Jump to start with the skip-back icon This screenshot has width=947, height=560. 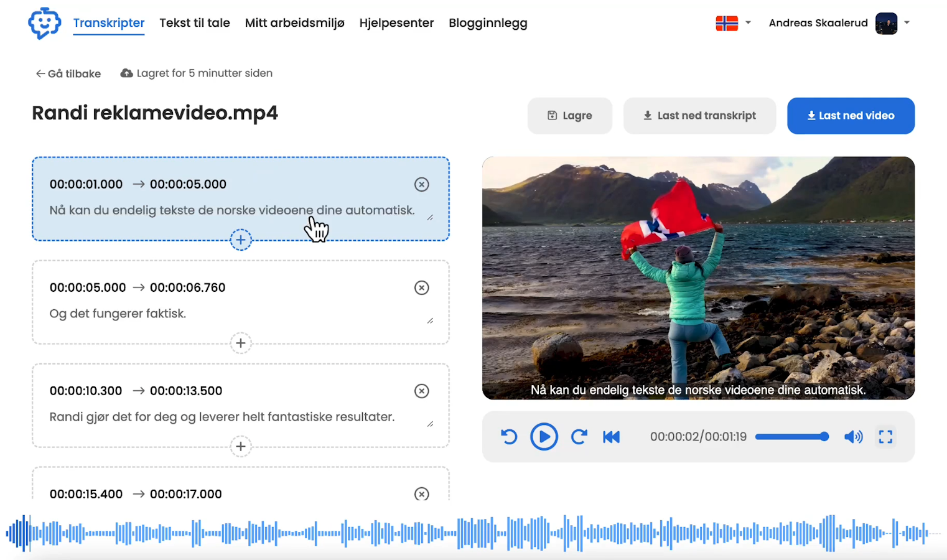[611, 437]
